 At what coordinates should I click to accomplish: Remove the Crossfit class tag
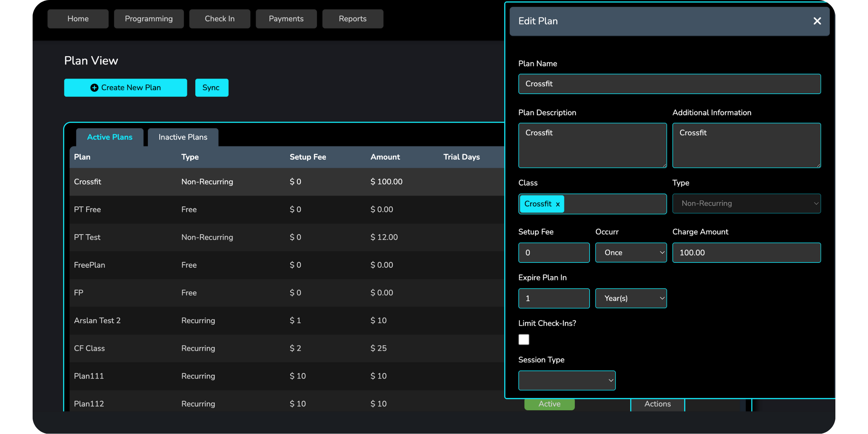558,204
